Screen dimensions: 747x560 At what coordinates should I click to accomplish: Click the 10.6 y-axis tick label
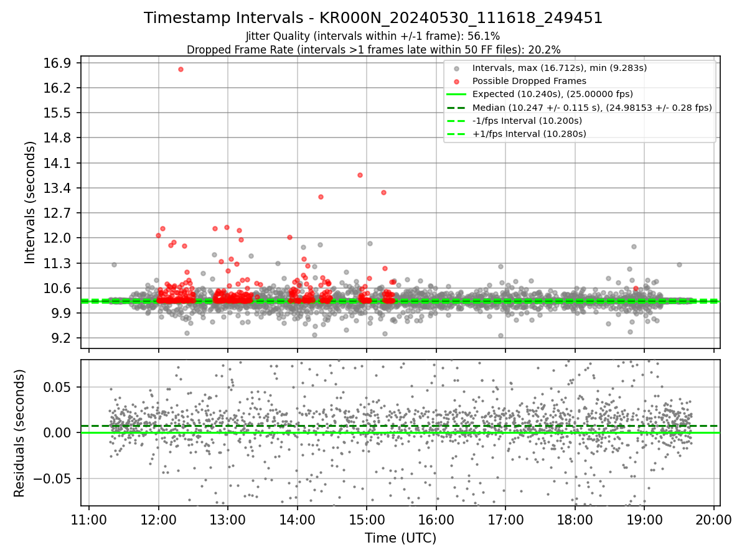point(59,288)
